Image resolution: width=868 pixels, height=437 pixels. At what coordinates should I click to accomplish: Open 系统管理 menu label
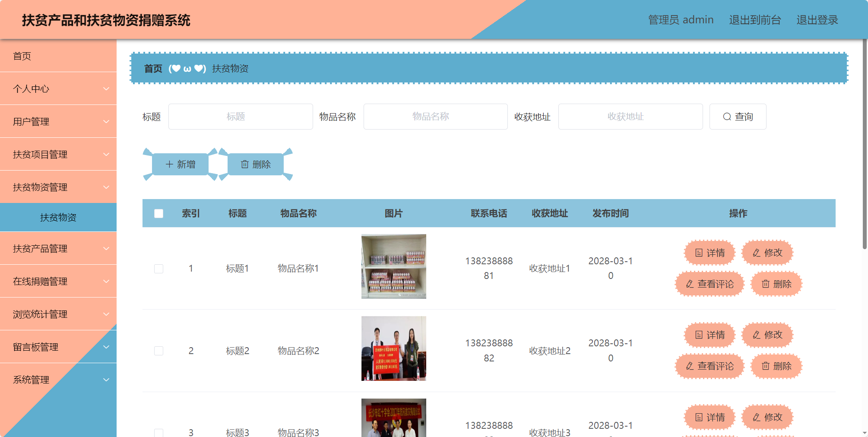(x=31, y=380)
